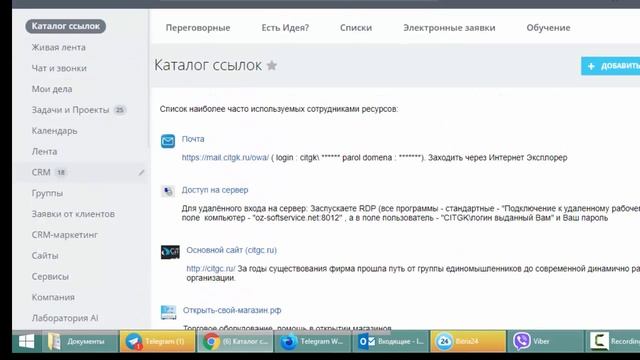Open the Mail envelope icon

[x=168, y=141]
